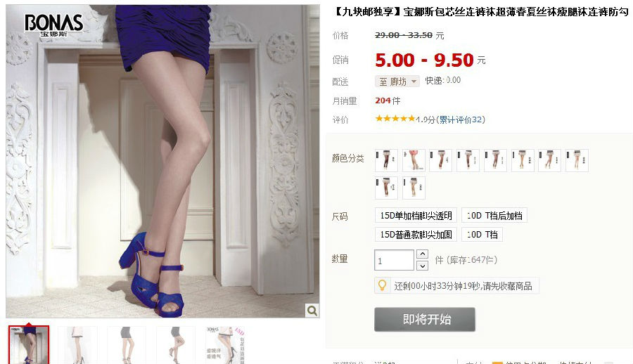Increase quantity with the up arrow
The image size is (633, 364).
pyautogui.click(x=422, y=254)
